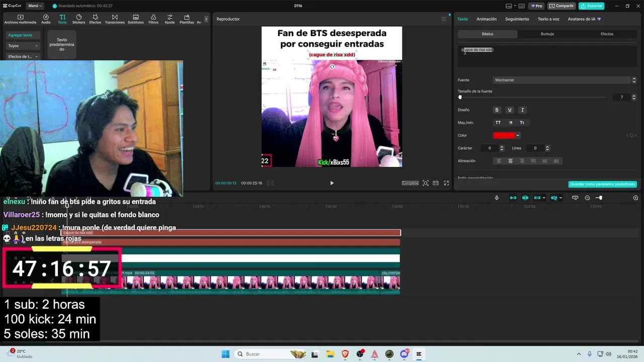
Task: Switch to the Avatares de IA tab
Action: [584, 19]
